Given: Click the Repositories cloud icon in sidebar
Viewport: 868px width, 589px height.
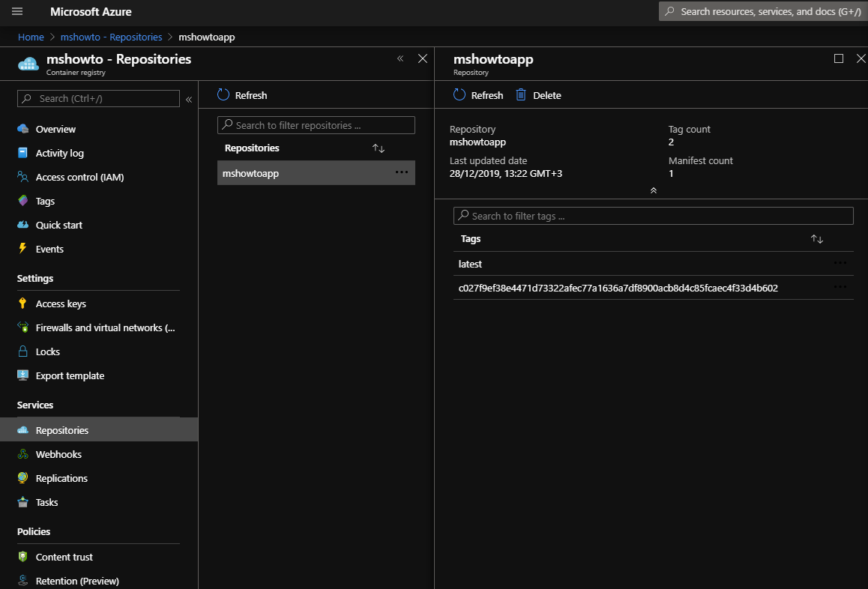Looking at the screenshot, I should point(22,429).
